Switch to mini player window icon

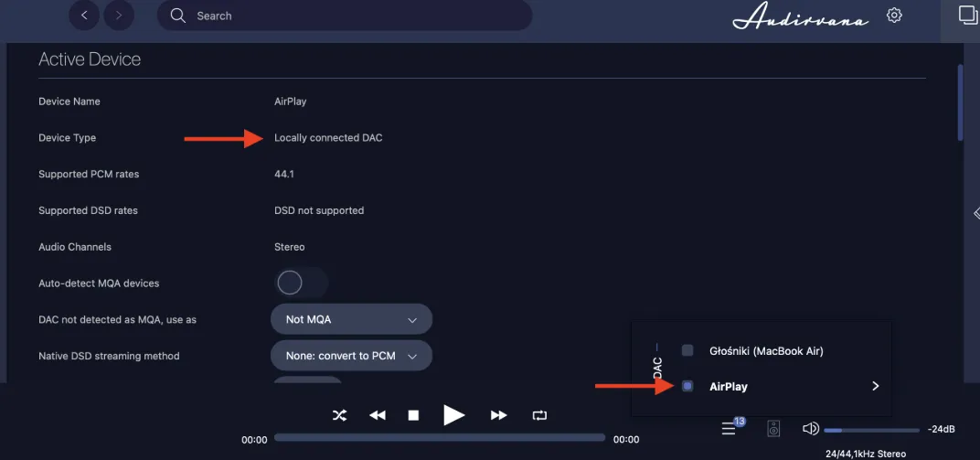[967, 15]
